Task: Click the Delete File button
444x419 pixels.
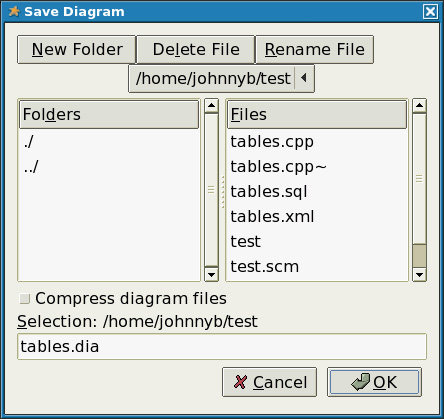Action: 196,50
